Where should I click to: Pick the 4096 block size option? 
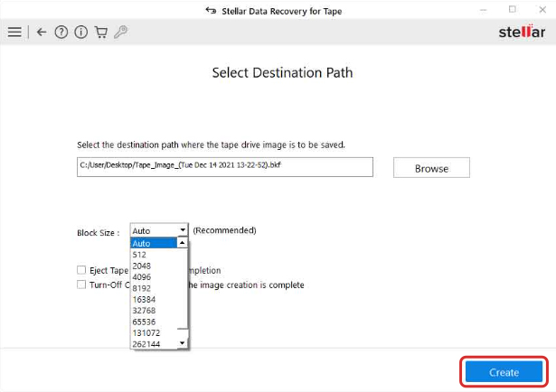tap(154, 277)
